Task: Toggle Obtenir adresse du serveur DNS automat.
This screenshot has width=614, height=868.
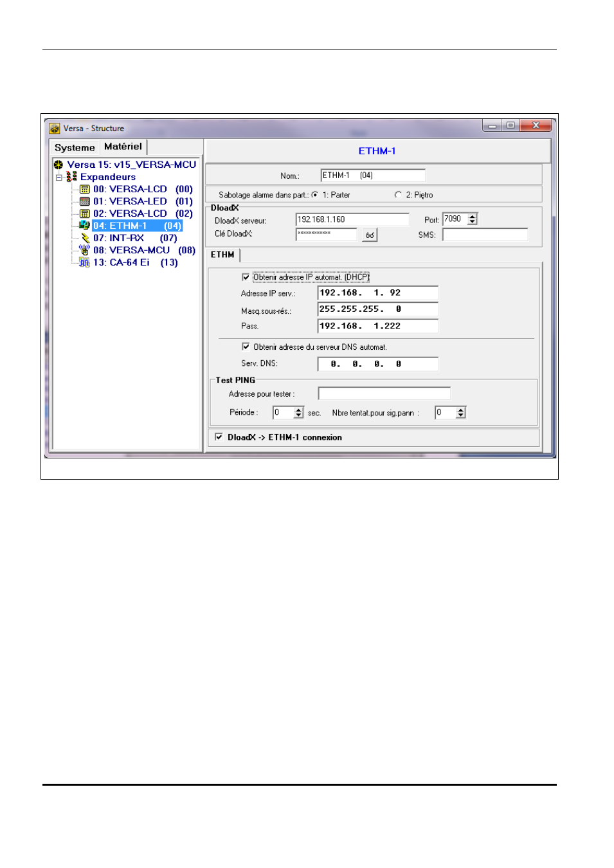Action: pos(246,347)
